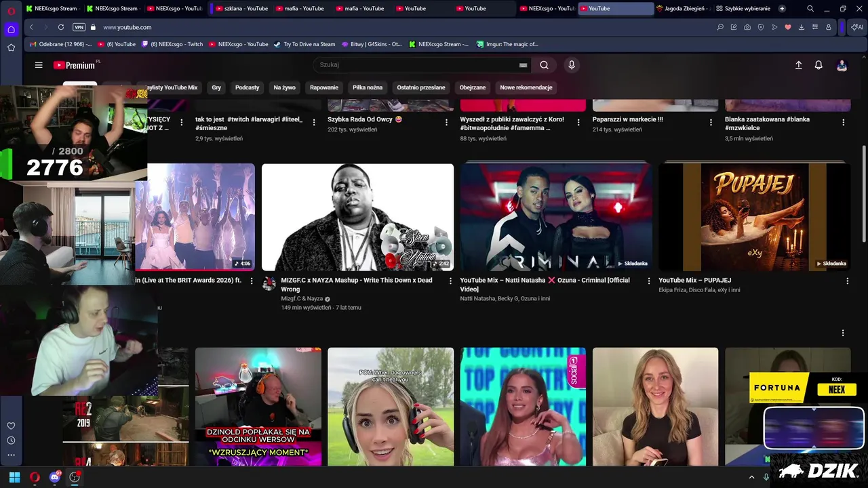Click the search magnifier button on YouTube
Screen dimensions: 868x488
[x=544, y=65]
